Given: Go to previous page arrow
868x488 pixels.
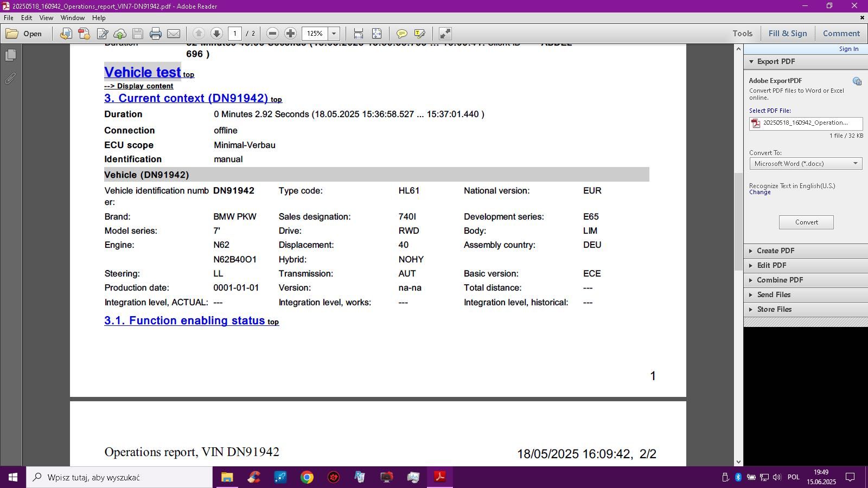Looking at the screenshot, I should (199, 34).
